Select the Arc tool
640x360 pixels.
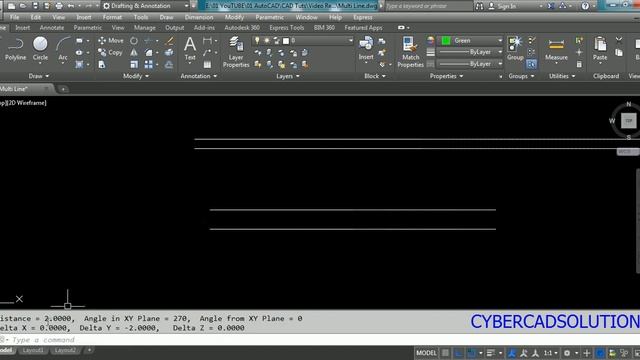click(x=63, y=49)
